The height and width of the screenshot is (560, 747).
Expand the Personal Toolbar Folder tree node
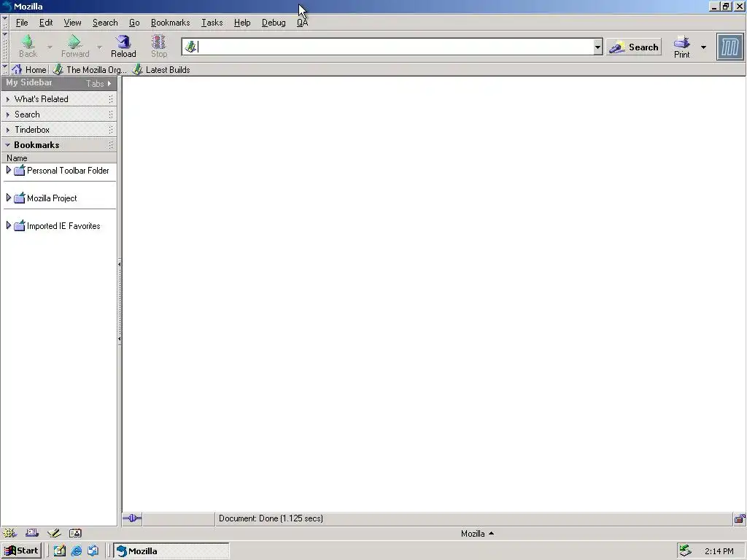point(8,169)
